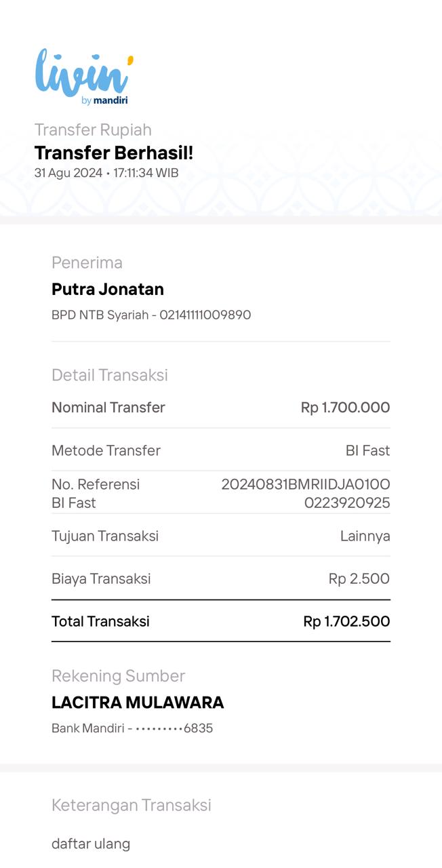This screenshot has width=442, height=868.
Task: Click the Penerima section label
Action: 87,262
